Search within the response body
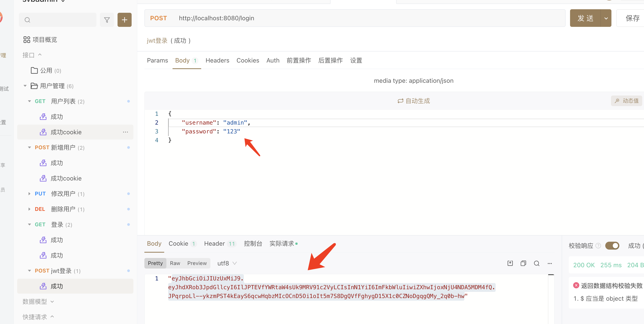 [x=537, y=263]
